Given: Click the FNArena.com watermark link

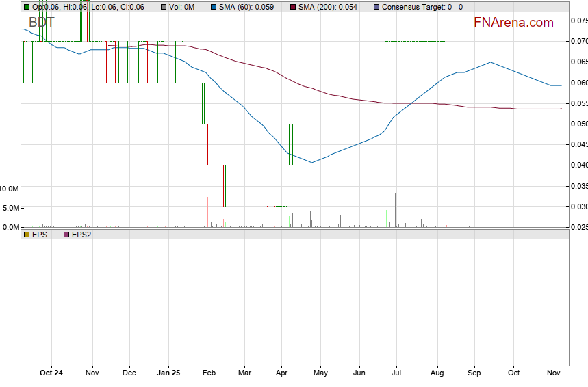Looking at the screenshot, I should [513, 23].
